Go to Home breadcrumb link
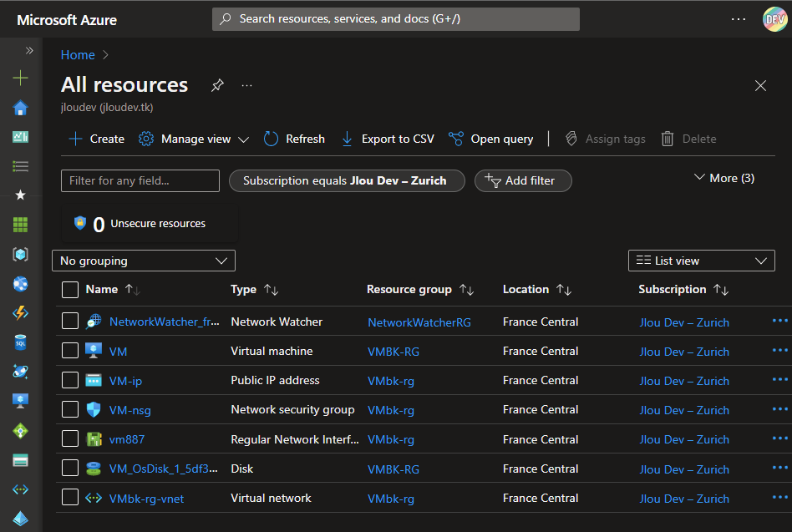Image resolution: width=792 pixels, height=532 pixels. coord(78,55)
